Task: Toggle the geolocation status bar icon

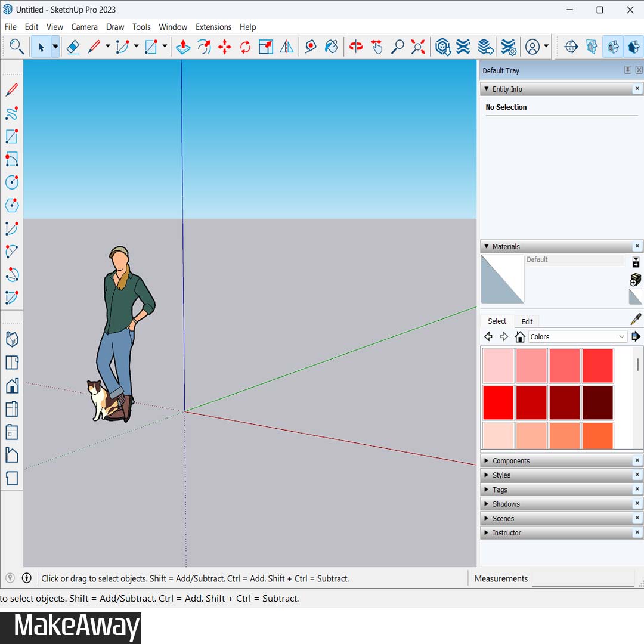Action: click(x=10, y=578)
